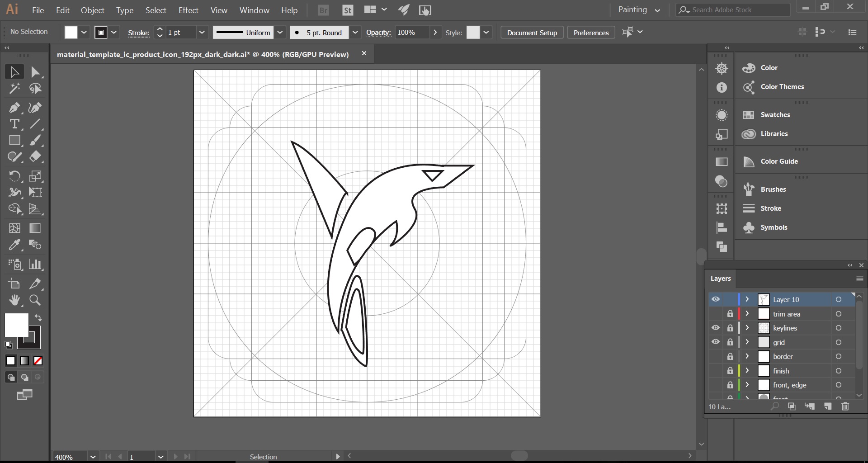This screenshot has height=463, width=868.
Task: Select the Eraser tool
Action: 35,157
